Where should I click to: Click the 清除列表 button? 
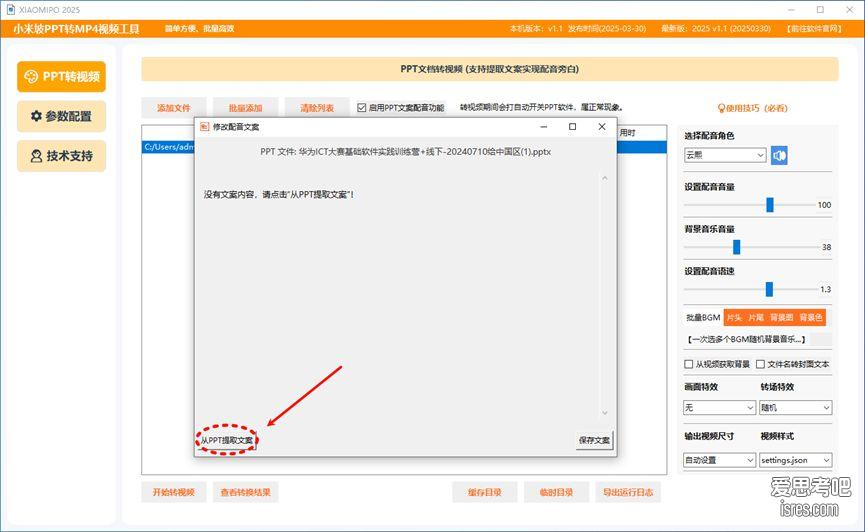tap(317, 108)
